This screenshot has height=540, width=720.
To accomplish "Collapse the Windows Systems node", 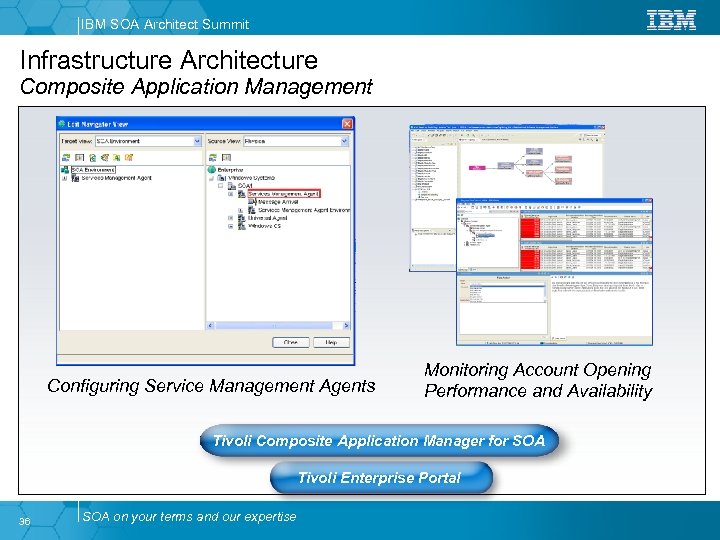I will (212, 178).
